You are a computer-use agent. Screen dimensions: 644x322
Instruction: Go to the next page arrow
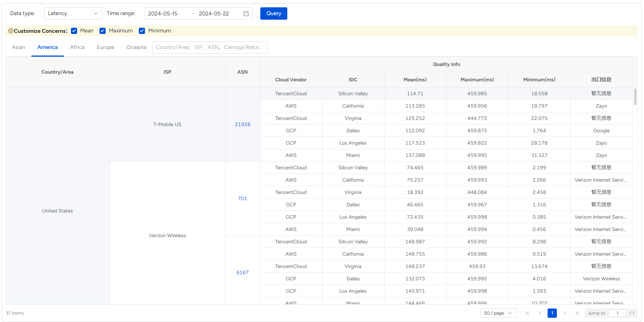565,313
